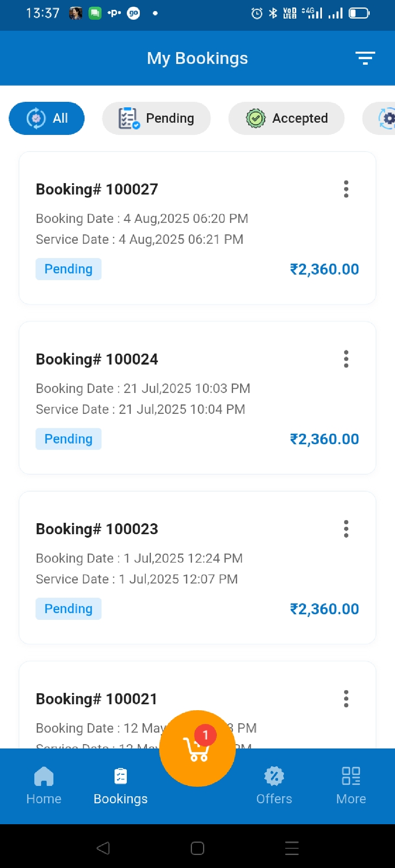Select the All filter chip
The height and width of the screenshot is (868, 395).
47,118
